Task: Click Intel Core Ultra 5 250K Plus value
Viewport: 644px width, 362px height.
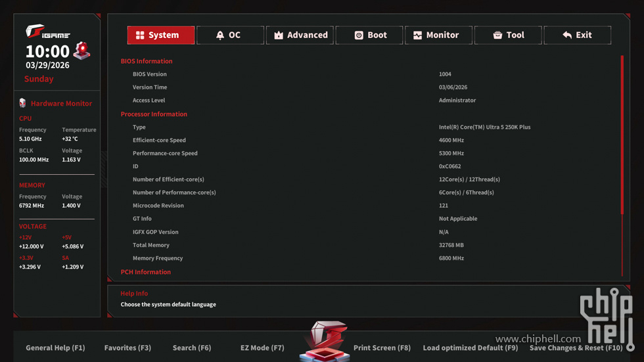Action: pyautogui.click(x=485, y=127)
